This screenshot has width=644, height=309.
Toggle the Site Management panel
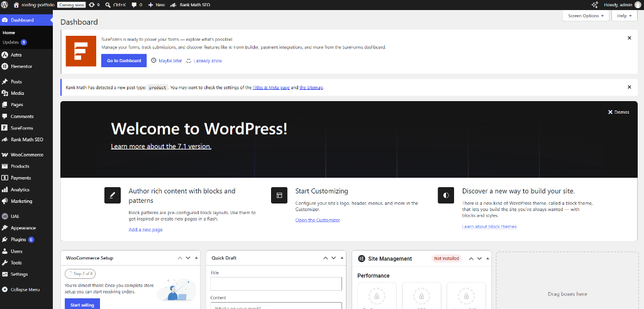pos(487,259)
